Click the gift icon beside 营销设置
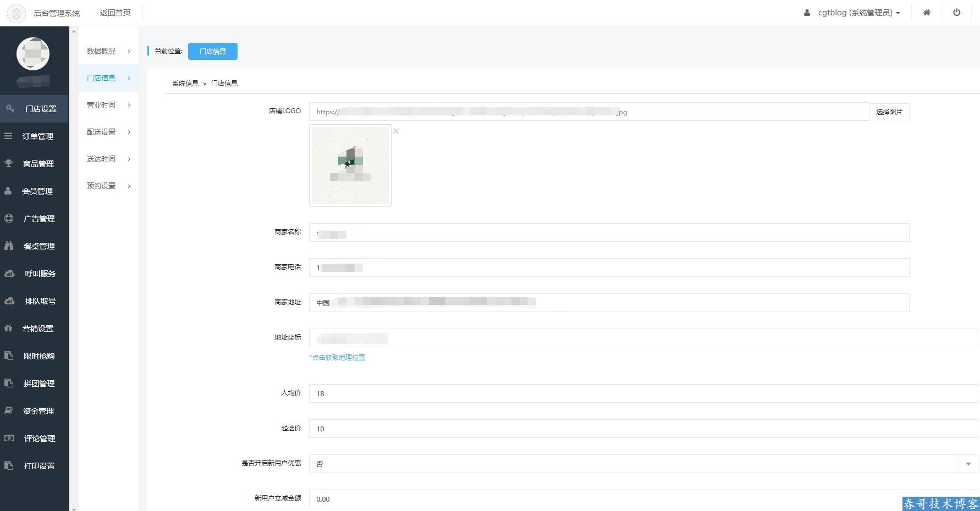Viewport: 980px width, 511px height. (8, 329)
